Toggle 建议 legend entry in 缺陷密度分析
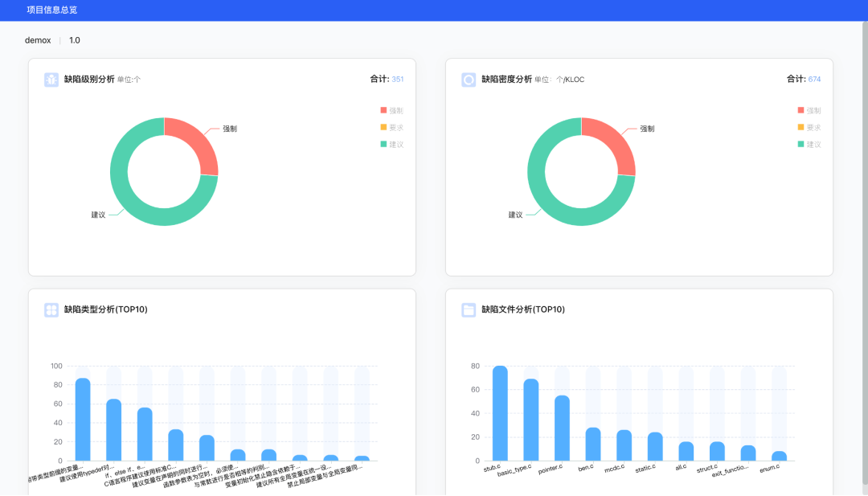The width and height of the screenshot is (868, 496). click(x=809, y=145)
